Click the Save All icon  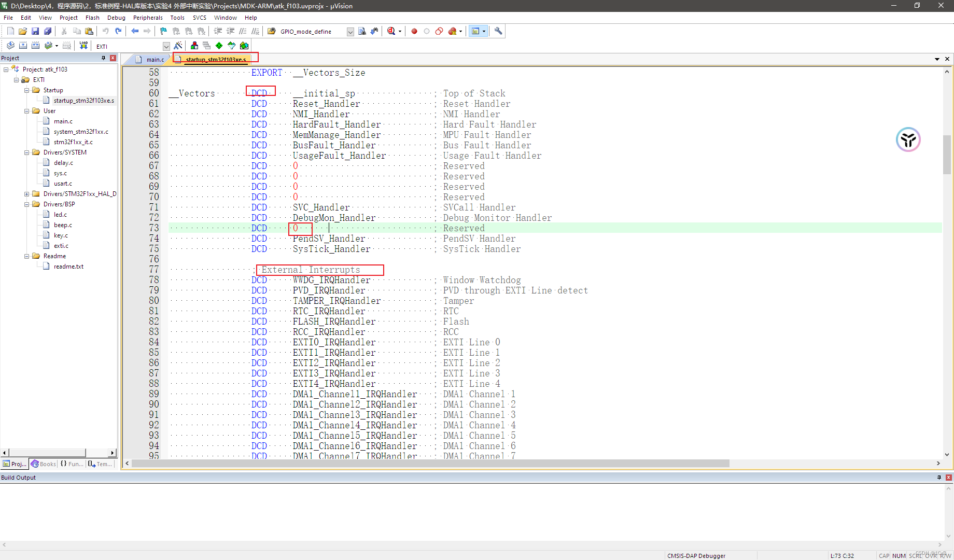48,31
